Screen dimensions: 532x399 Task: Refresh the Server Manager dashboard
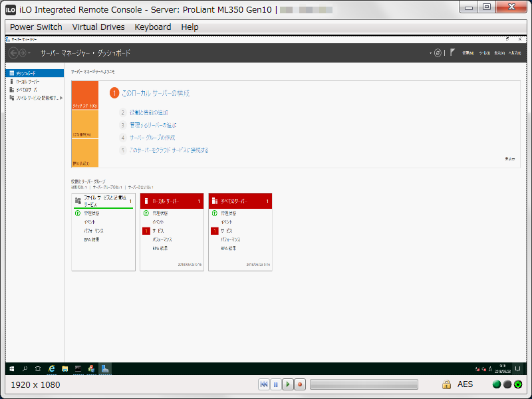[x=438, y=53]
